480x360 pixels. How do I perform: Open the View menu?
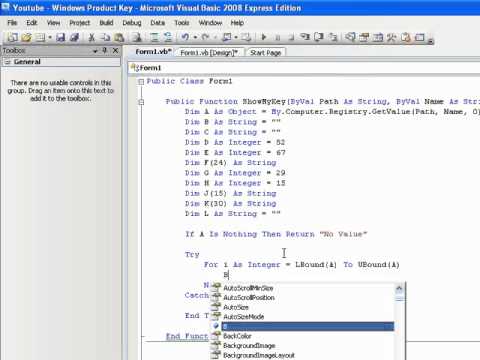53,23
